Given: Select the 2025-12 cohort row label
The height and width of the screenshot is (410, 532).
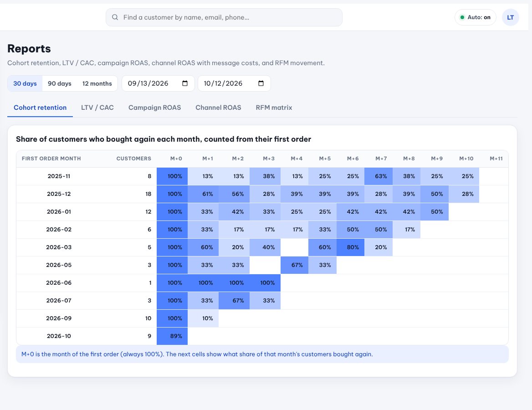Looking at the screenshot, I should click(59, 194).
